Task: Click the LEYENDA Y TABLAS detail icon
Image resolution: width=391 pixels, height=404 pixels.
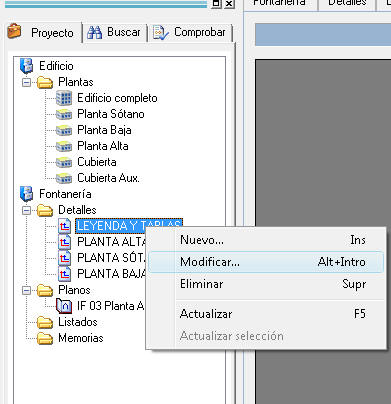Action: click(64, 226)
